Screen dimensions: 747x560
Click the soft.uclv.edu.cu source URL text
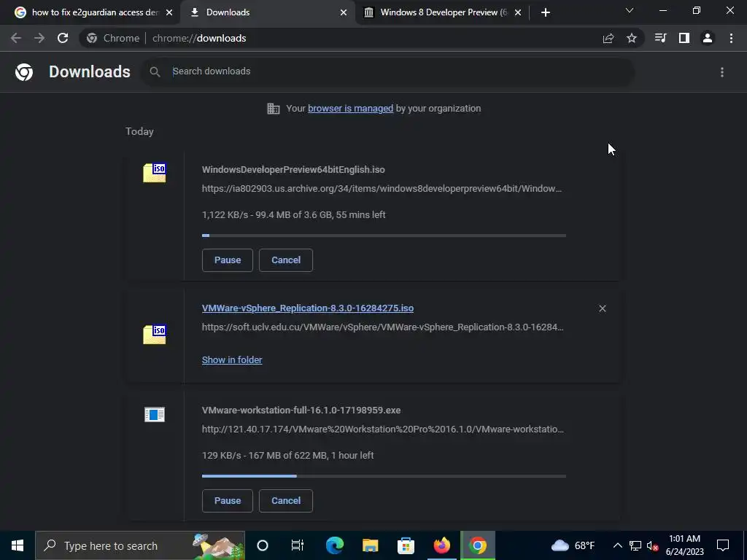(x=382, y=327)
